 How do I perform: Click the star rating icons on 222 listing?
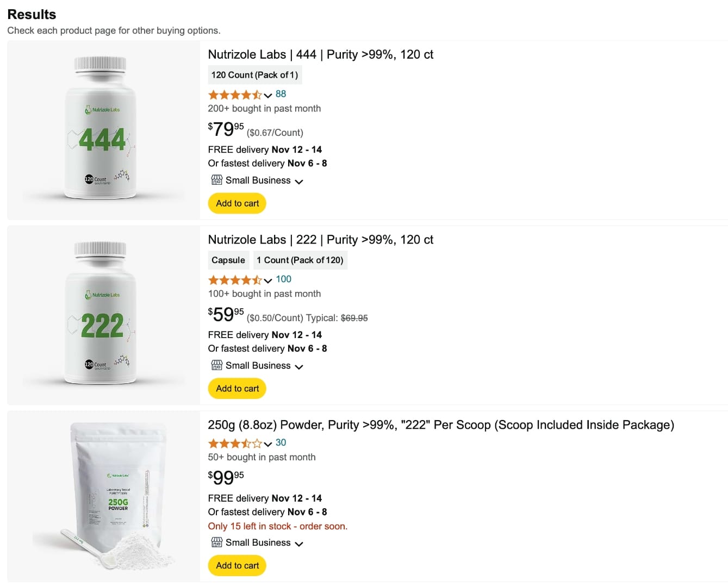[x=235, y=279]
